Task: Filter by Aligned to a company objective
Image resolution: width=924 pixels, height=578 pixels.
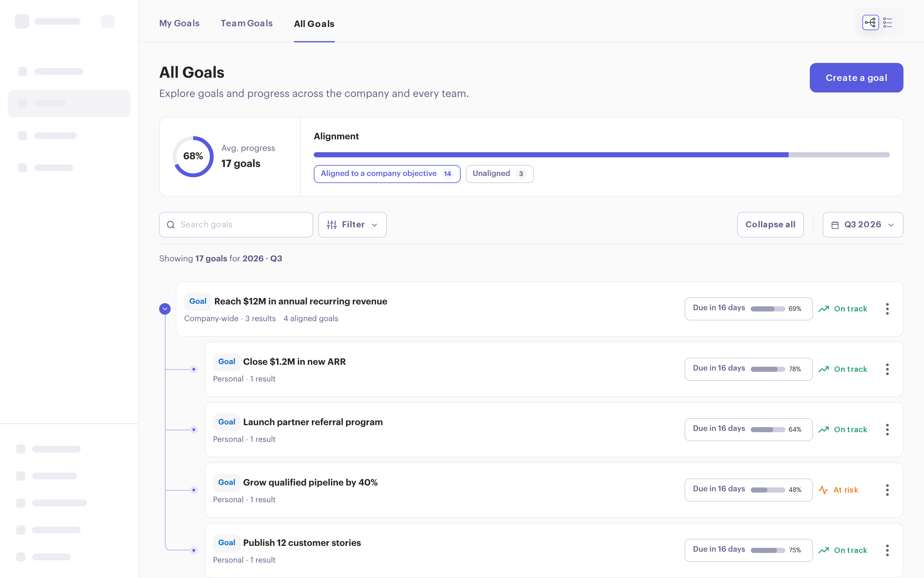Action: pos(387,174)
